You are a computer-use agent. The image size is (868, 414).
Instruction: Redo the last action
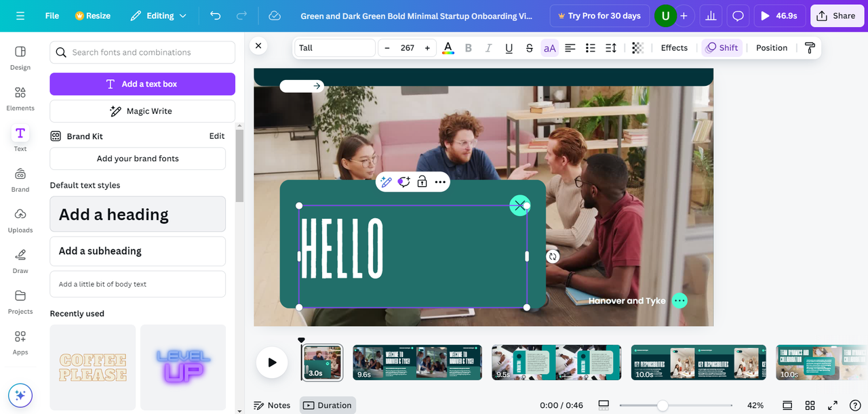tap(241, 16)
